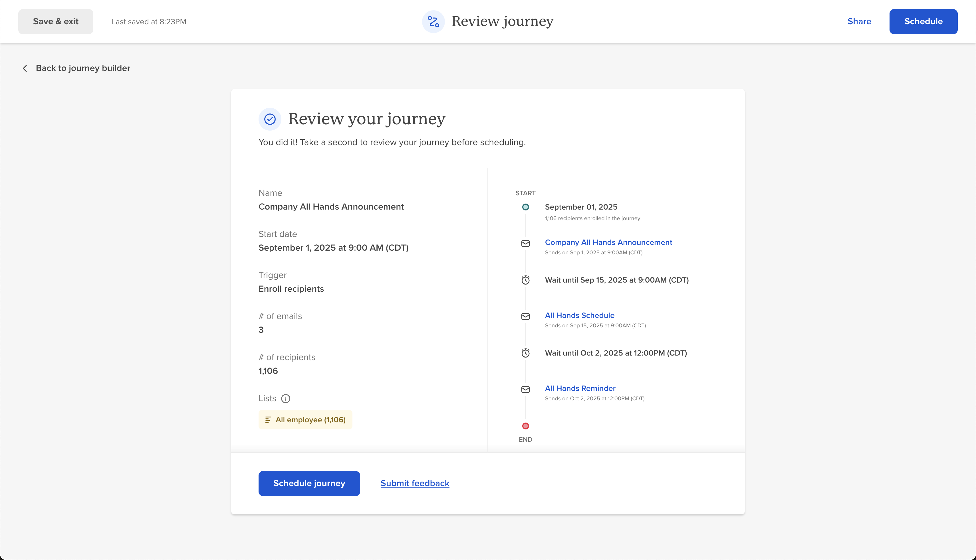Click the green START timeline marker

(525, 207)
